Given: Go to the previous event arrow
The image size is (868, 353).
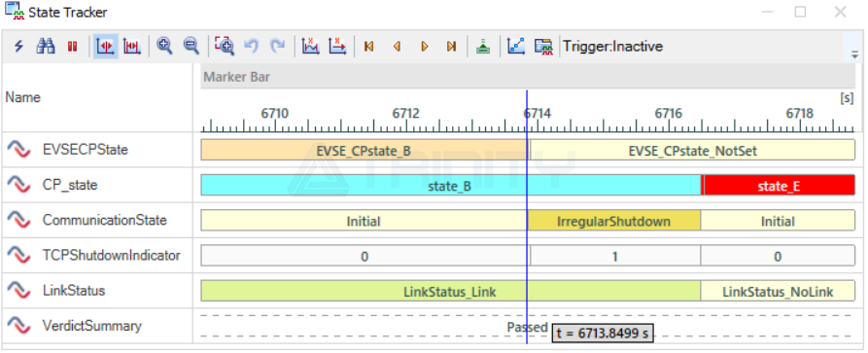Looking at the screenshot, I should click(x=397, y=47).
